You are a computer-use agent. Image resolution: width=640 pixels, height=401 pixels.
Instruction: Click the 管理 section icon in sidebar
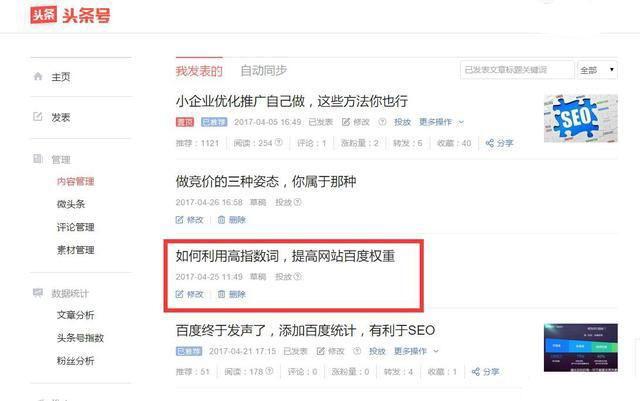(38, 159)
